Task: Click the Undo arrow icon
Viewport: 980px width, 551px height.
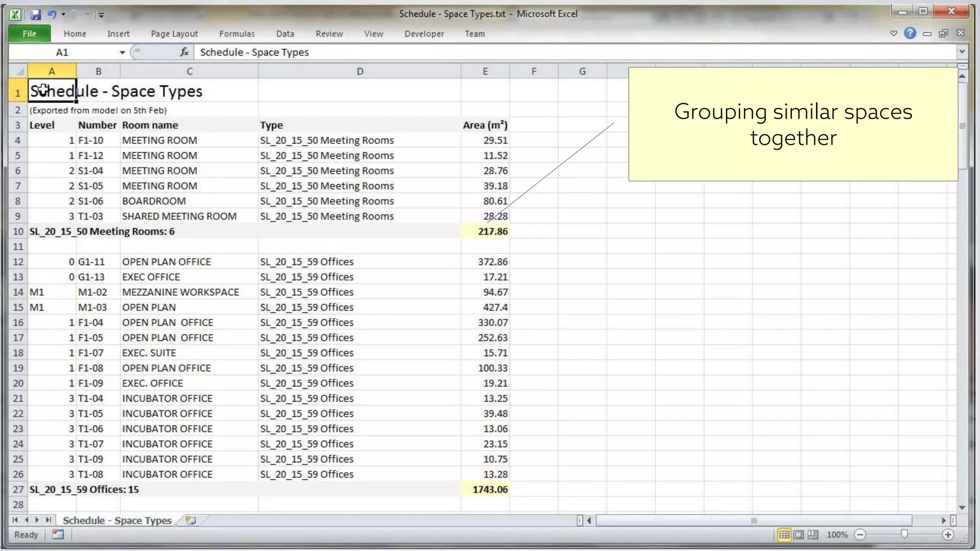Action: tap(52, 14)
